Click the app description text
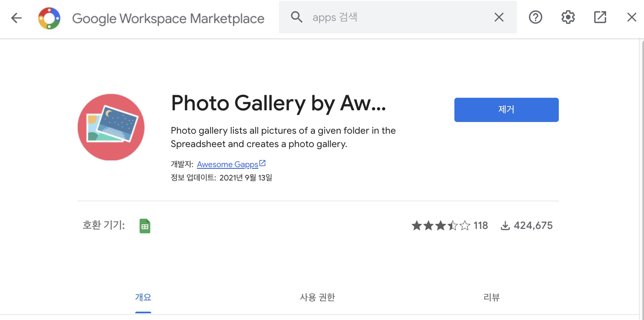The image size is (644, 320). pos(284,137)
